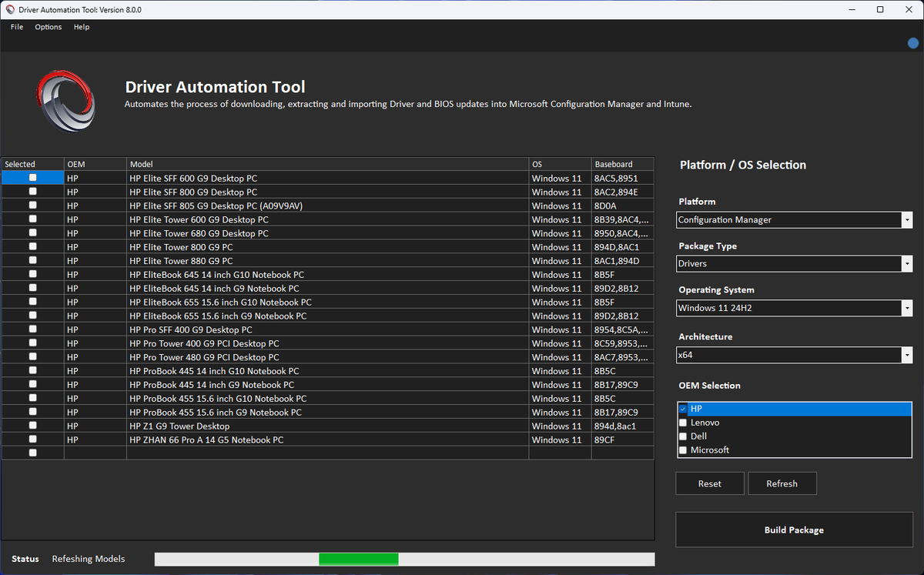
Task: Click HP Elite SFF 805 G9 Desktop PC (A09V9AV)
Action: (x=216, y=206)
